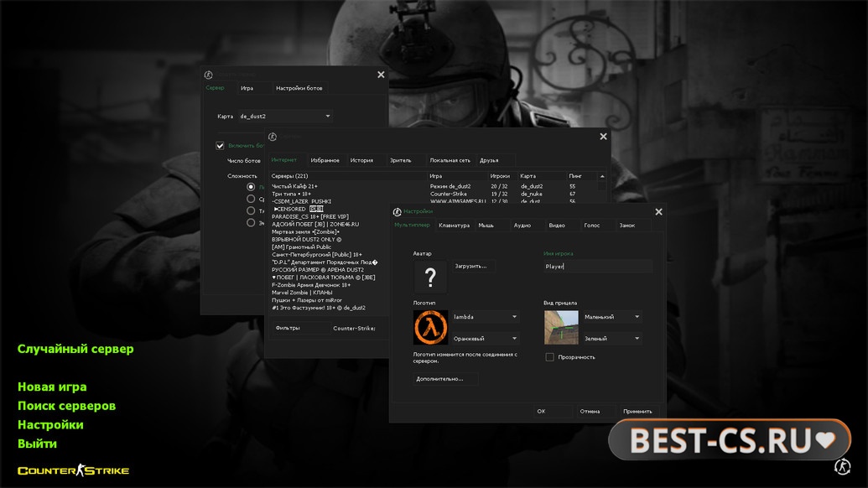The image size is (868, 488).
Task: Click into the Имя игрока name field
Action: (x=597, y=266)
